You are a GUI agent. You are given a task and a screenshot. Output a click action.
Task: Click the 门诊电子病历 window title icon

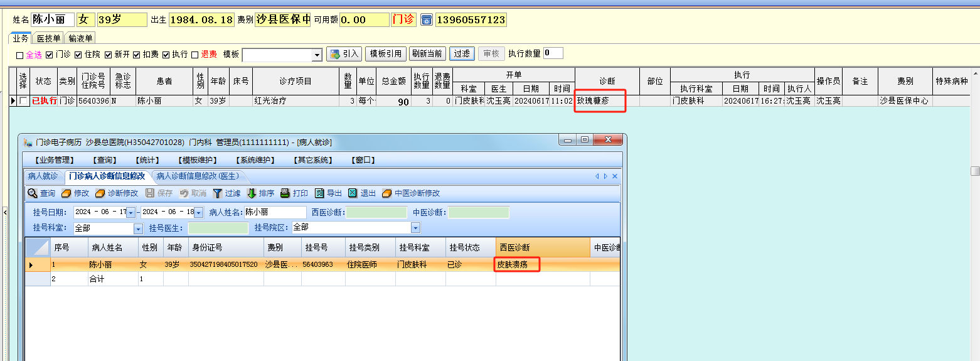tap(28, 143)
